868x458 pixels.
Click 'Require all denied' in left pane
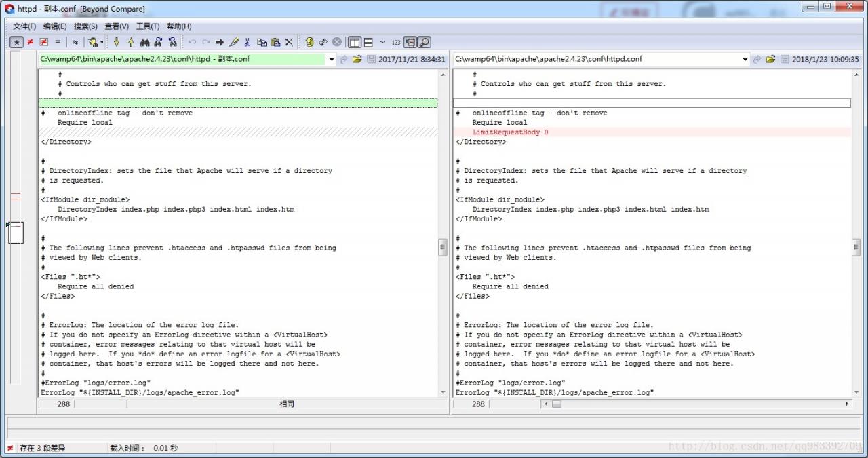coord(96,286)
